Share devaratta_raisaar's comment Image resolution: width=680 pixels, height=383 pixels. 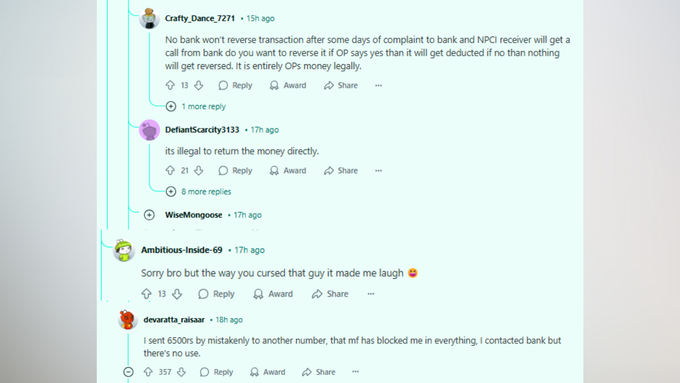pos(319,372)
